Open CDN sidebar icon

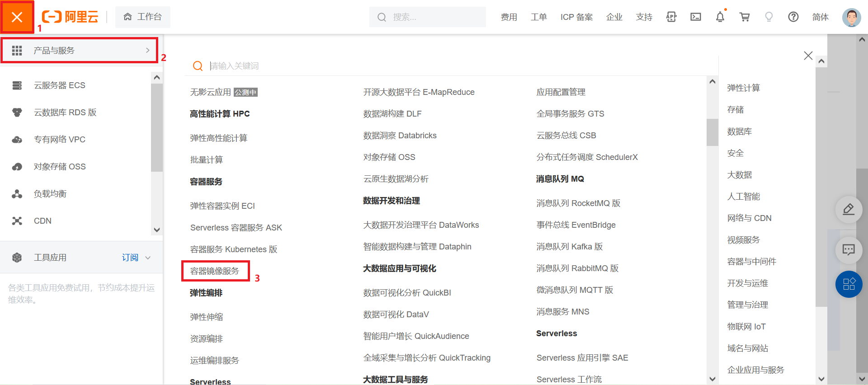(17, 221)
